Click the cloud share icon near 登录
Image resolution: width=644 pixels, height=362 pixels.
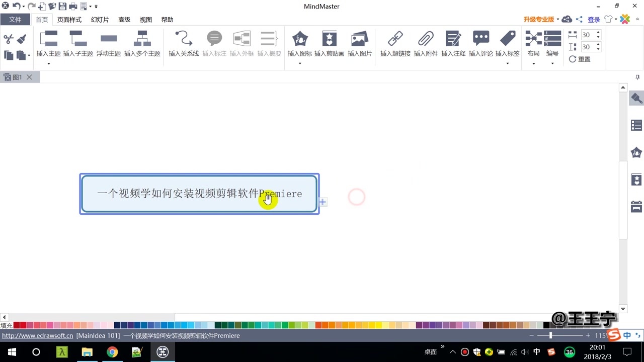[567, 19]
